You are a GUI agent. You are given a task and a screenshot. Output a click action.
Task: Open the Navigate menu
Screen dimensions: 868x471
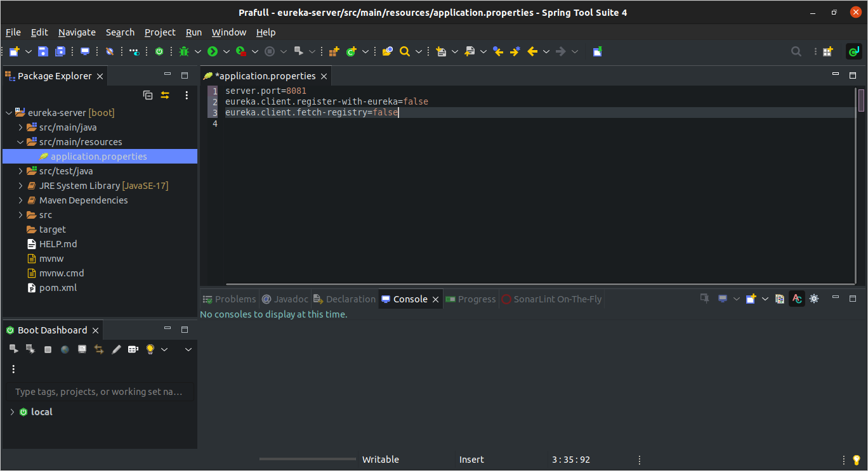[77, 32]
